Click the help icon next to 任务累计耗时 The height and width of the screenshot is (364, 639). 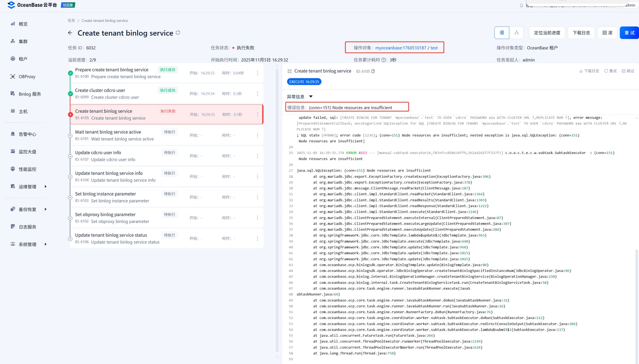(x=384, y=60)
